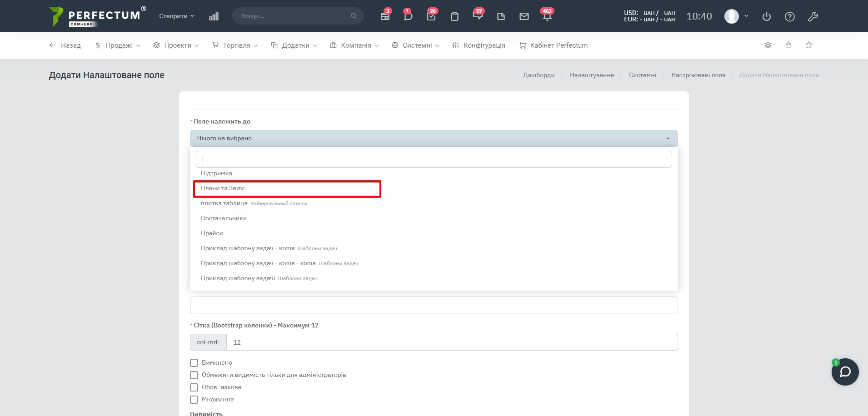Open the help question mark icon
The width and height of the screenshot is (868, 416).
790,17
